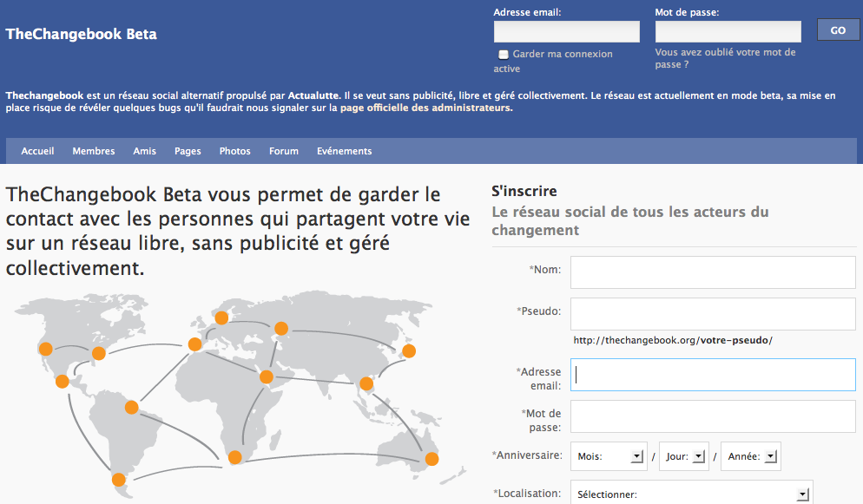Open the Mois birthday dropdown

[x=610, y=456]
